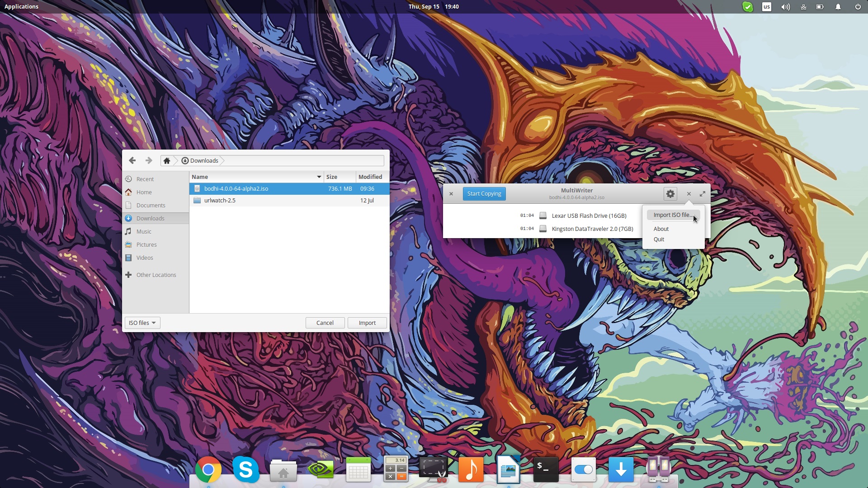Open Calendar from the dock
This screenshot has width=868, height=488.
point(358,470)
